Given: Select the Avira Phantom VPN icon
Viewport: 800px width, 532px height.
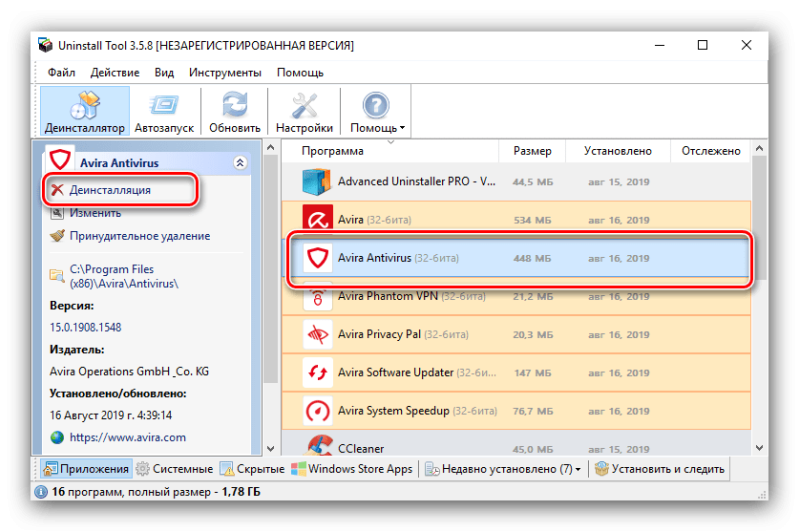Looking at the screenshot, I should tap(317, 296).
